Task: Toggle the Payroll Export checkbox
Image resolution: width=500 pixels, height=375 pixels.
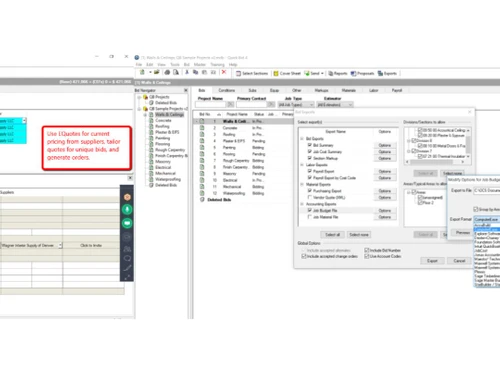Action: tap(310, 171)
